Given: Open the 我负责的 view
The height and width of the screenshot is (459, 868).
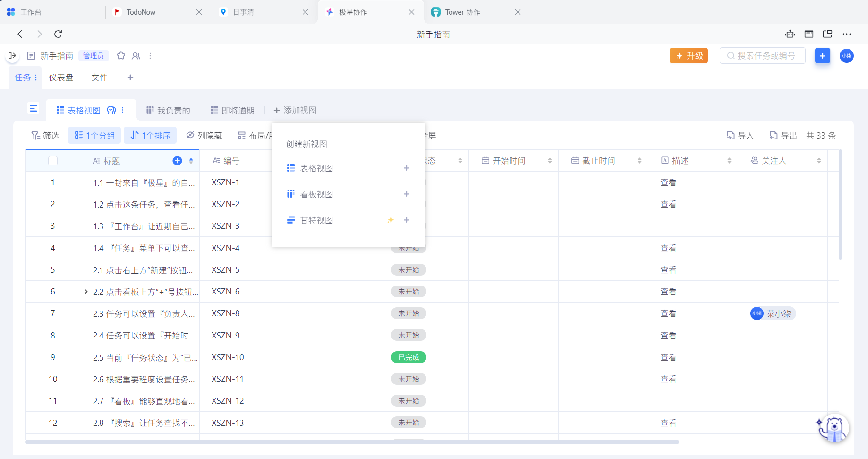Looking at the screenshot, I should [168, 110].
